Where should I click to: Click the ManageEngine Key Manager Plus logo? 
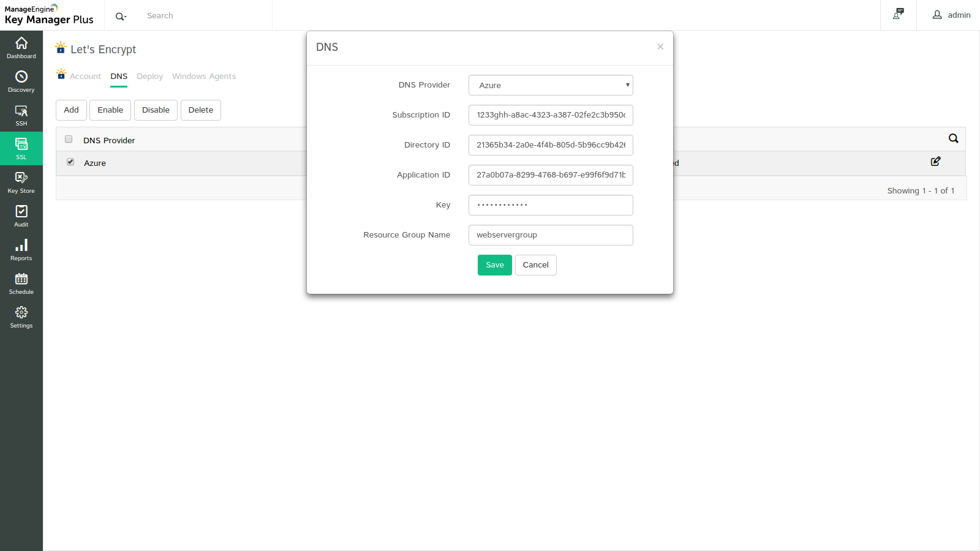click(x=49, y=15)
